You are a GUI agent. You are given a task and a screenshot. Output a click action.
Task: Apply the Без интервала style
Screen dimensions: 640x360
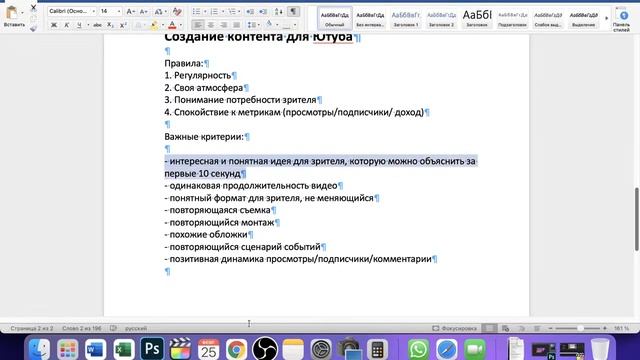370,18
